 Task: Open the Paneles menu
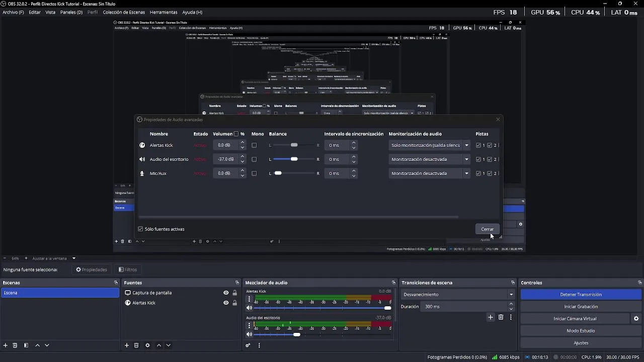tap(71, 12)
